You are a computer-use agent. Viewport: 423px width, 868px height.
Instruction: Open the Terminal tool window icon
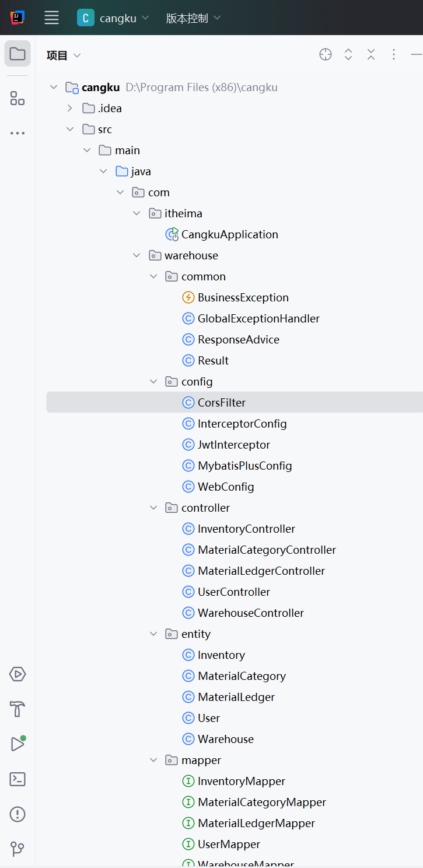coord(18,779)
